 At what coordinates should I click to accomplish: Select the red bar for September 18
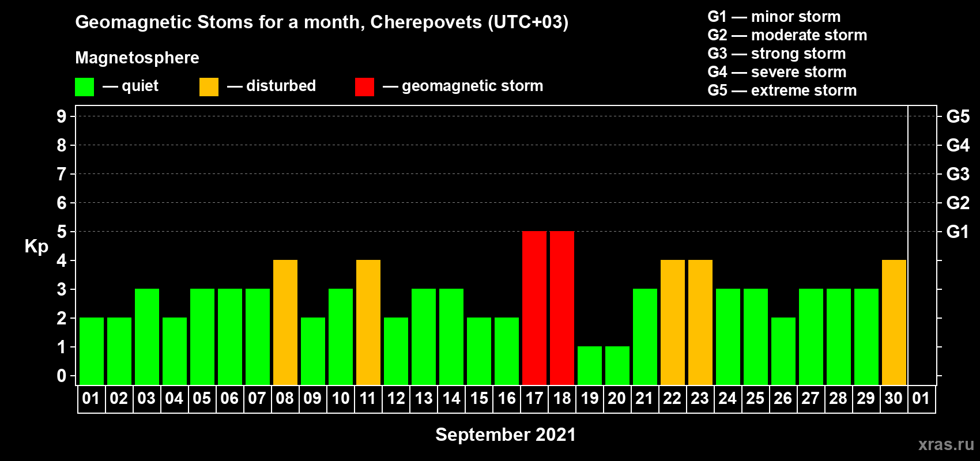coord(562,308)
